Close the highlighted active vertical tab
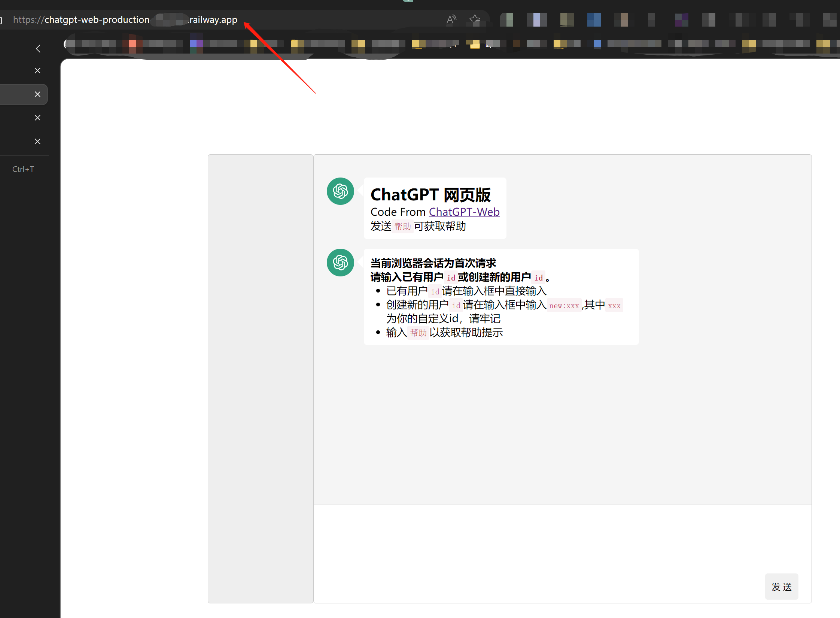 point(37,94)
